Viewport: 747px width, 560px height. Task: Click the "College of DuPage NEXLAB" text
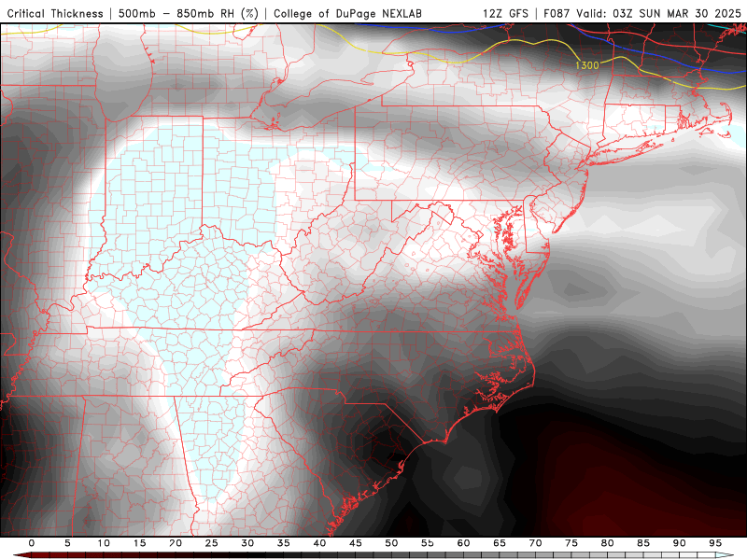point(347,13)
